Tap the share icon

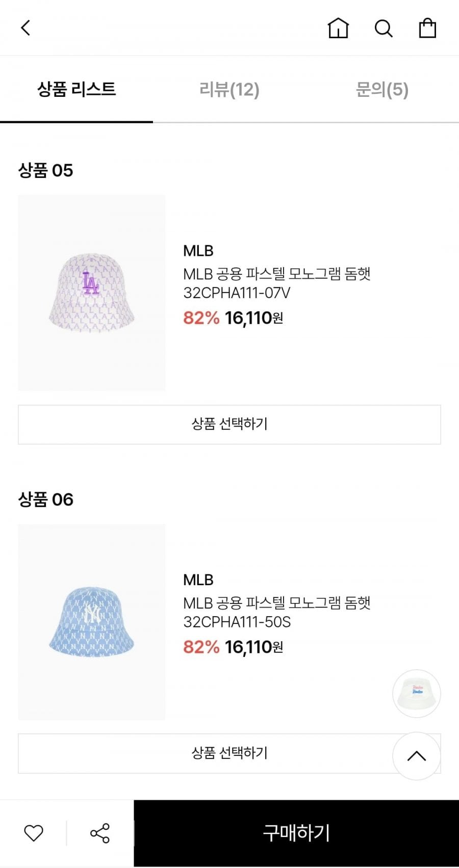(x=99, y=833)
